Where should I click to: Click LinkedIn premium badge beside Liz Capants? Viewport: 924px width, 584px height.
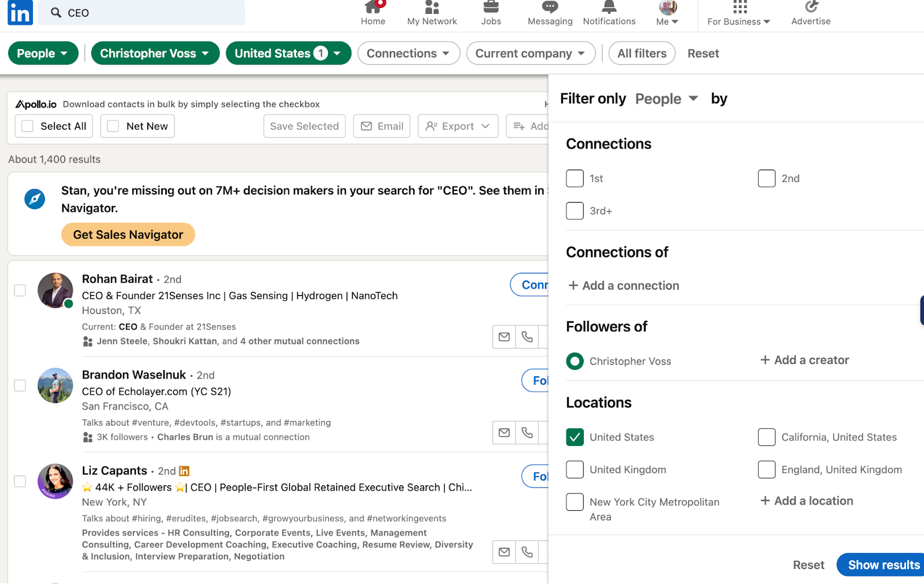point(184,471)
